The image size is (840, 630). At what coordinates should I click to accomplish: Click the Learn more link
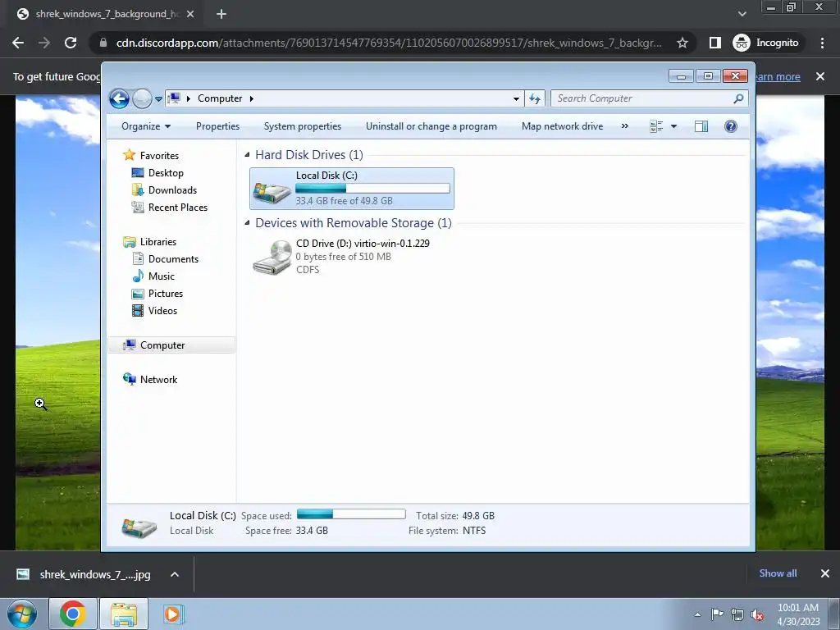click(x=776, y=76)
